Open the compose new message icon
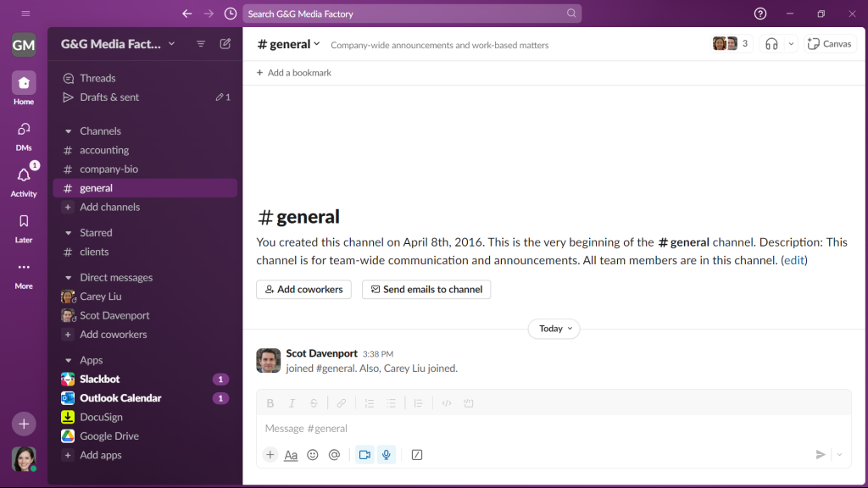868x488 pixels. pyautogui.click(x=225, y=43)
